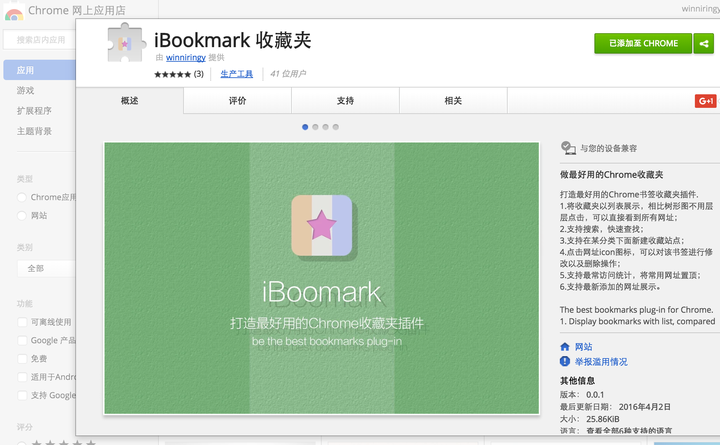Image resolution: width=720 pixels, height=445 pixels.
Task: Open the 生产工具 category link
Action: [236, 74]
